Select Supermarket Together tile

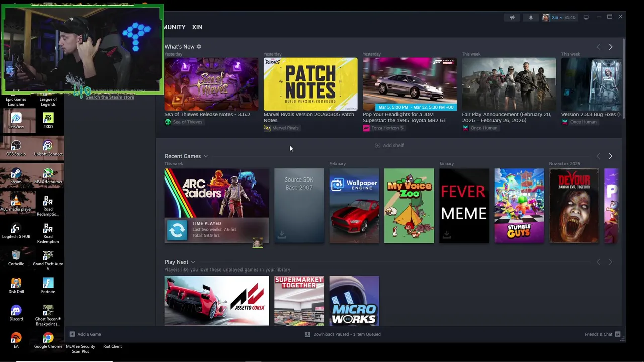pos(299,301)
